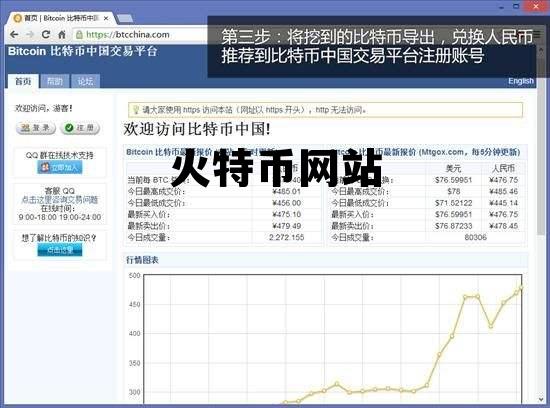The height and width of the screenshot is (408, 550).
Task: Maximize the browser window
Action: pos(516,6)
